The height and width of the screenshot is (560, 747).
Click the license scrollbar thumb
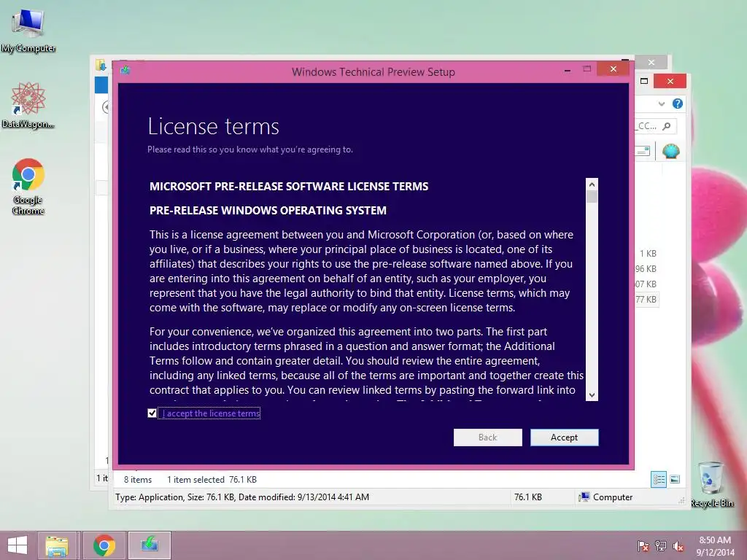pyautogui.click(x=592, y=197)
